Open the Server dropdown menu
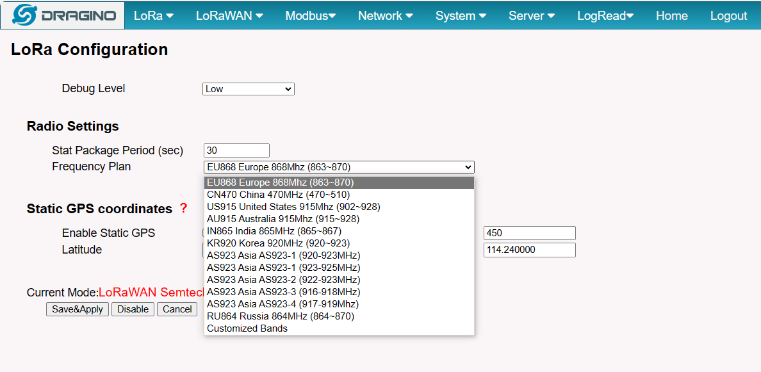761x372 pixels. pyautogui.click(x=531, y=16)
